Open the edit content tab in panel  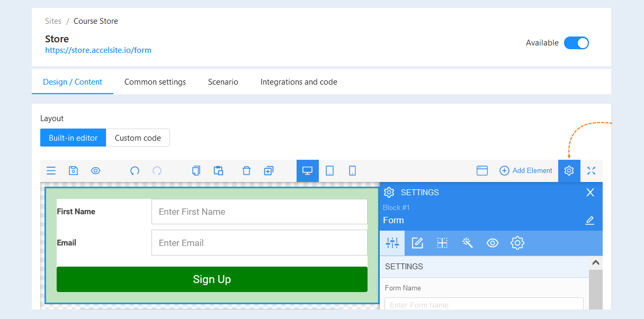417,243
